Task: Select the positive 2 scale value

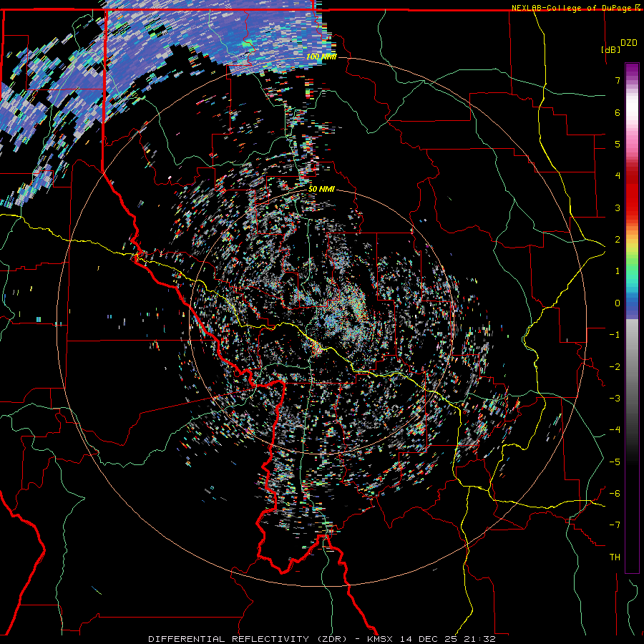Action: point(618,239)
